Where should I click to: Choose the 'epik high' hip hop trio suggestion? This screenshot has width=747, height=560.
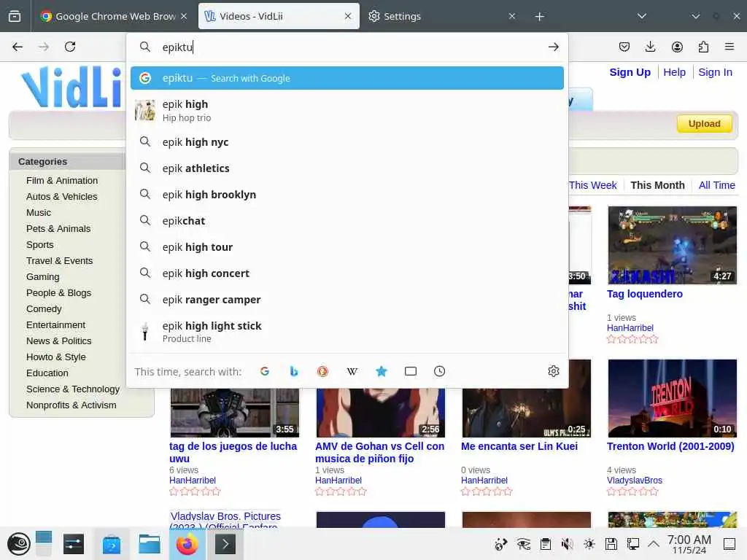click(x=347, y=111)
